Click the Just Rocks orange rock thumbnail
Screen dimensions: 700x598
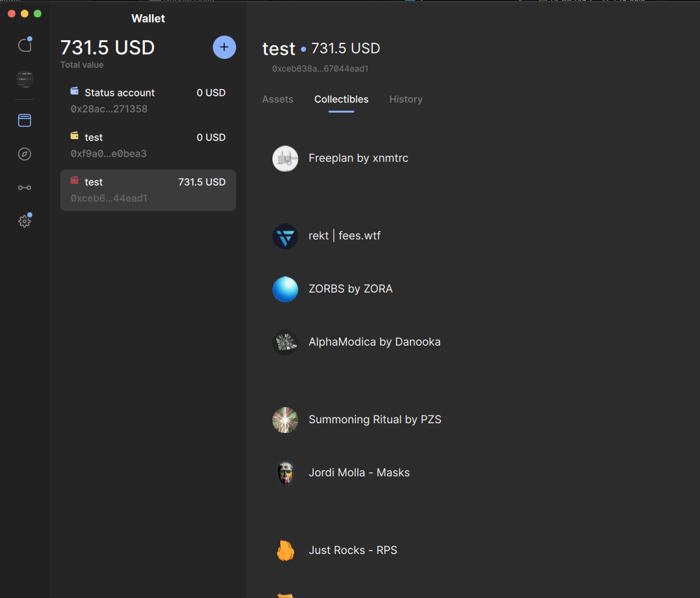[285, 551]
